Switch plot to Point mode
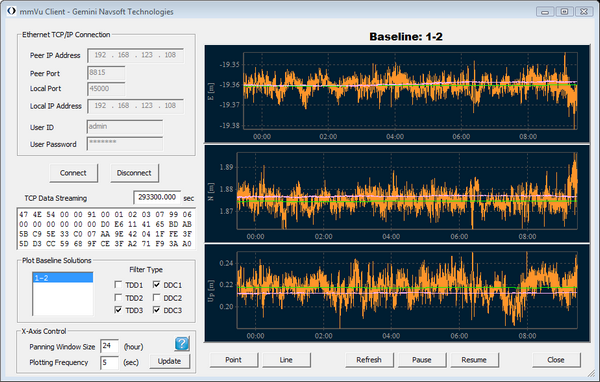Viewport: 600px width, 382px height. pos(233,360)
